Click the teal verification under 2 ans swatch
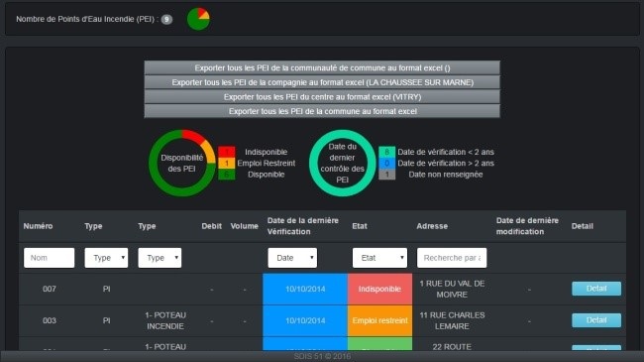The image size is (644, 362). (x=386, y=152)
